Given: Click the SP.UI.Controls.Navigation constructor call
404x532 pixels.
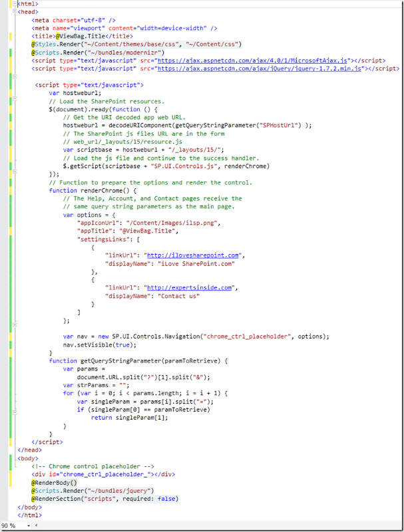Looking at the screenshot, I should click(221, 336).
